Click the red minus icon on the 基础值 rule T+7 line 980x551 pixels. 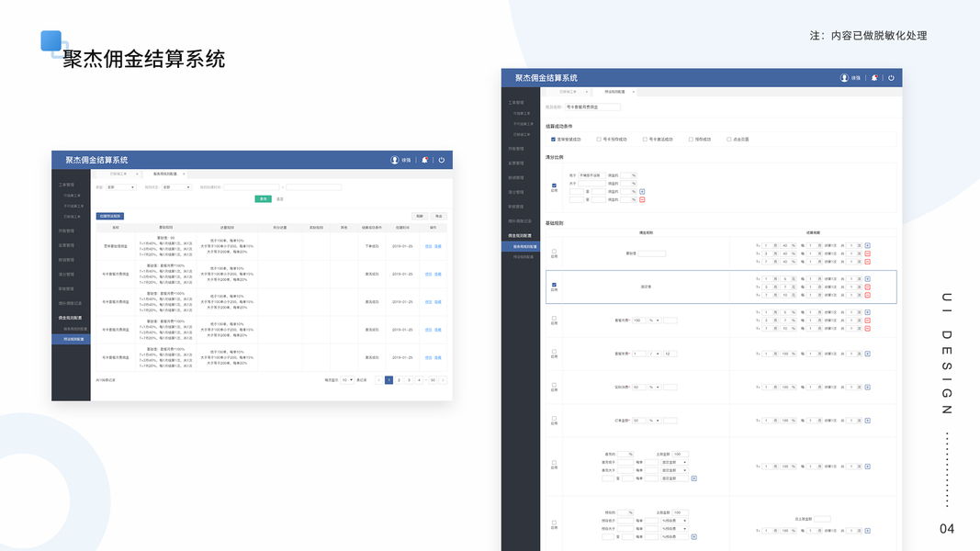pyautogui.click(x=868, y=262)
